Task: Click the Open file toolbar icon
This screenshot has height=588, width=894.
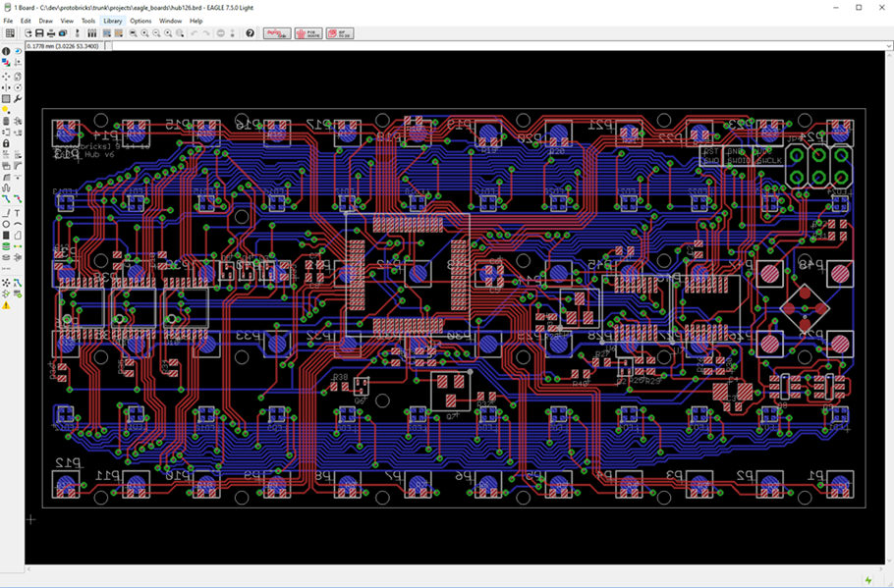Action: pyautogui.click(x=28, y=33)
